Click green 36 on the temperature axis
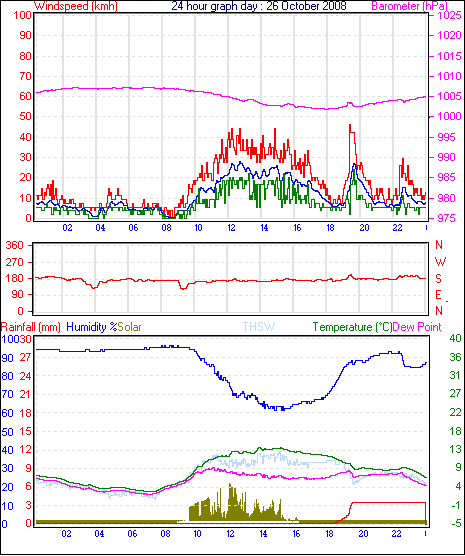The height and width of the screenshot is (556, 465). click(455, 357)
